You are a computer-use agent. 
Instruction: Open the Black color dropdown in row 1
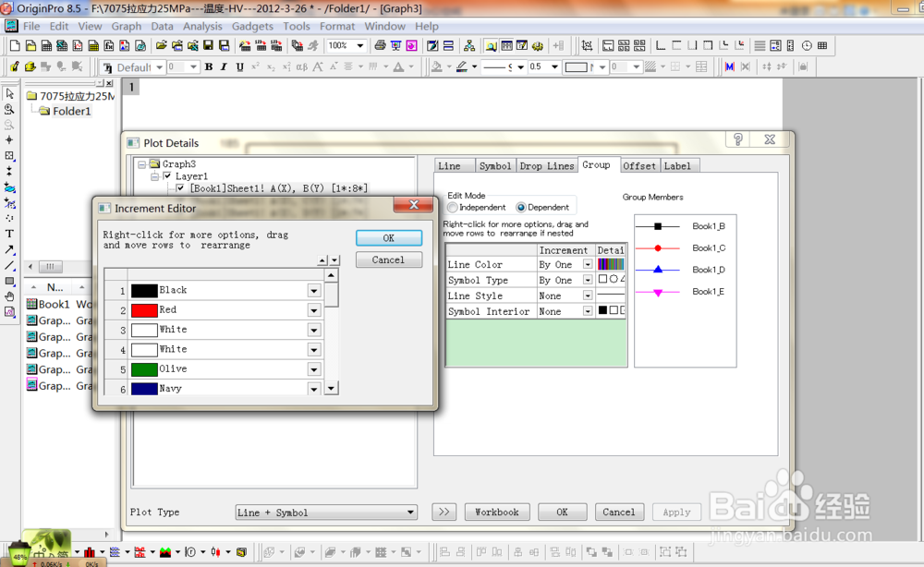pyautogui.click(x=314, y=290)
